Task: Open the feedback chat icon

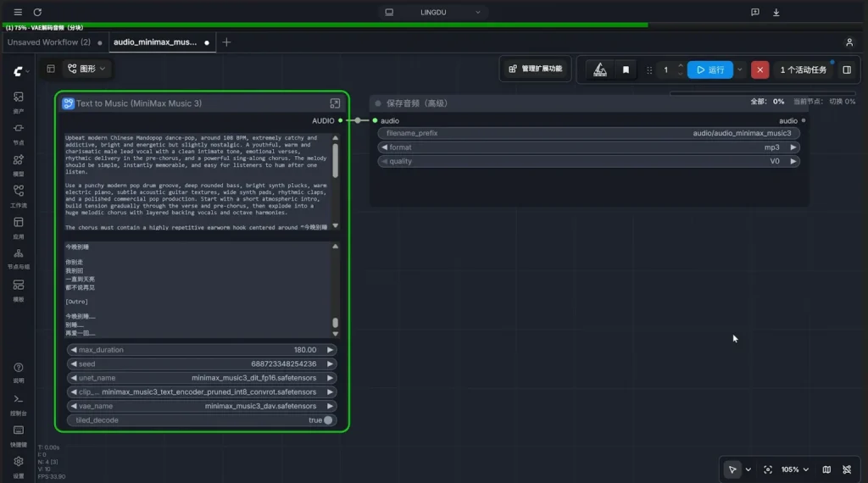Action: (x=755, y=12)
